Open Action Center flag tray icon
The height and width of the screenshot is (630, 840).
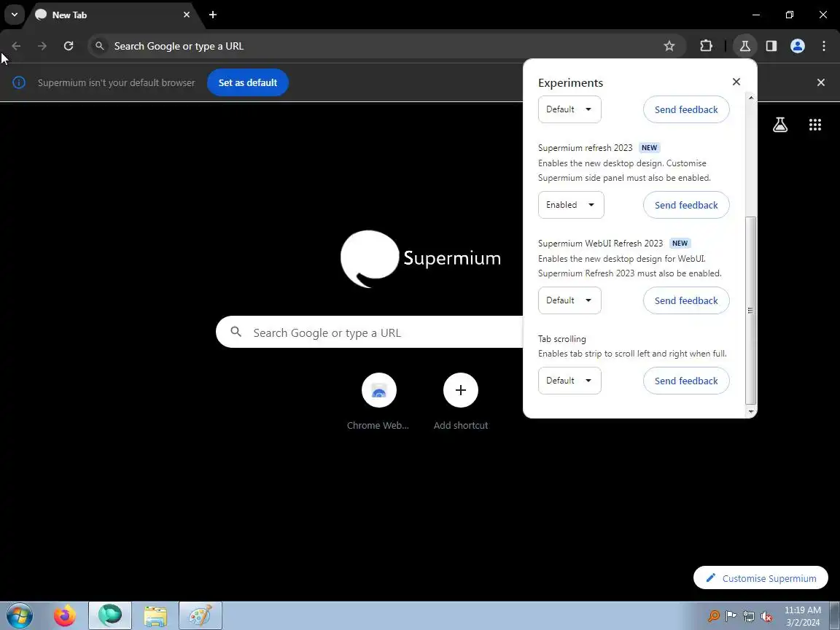[x=731, y=616]
